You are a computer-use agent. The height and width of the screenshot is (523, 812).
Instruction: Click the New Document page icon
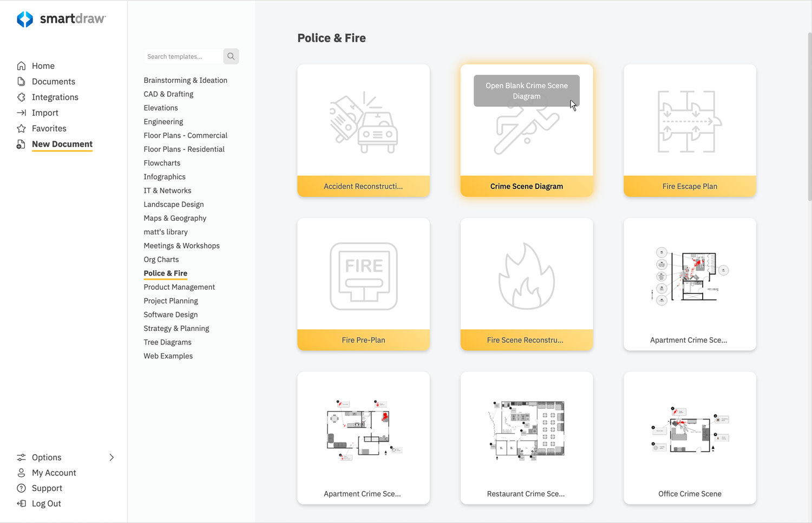21,144
